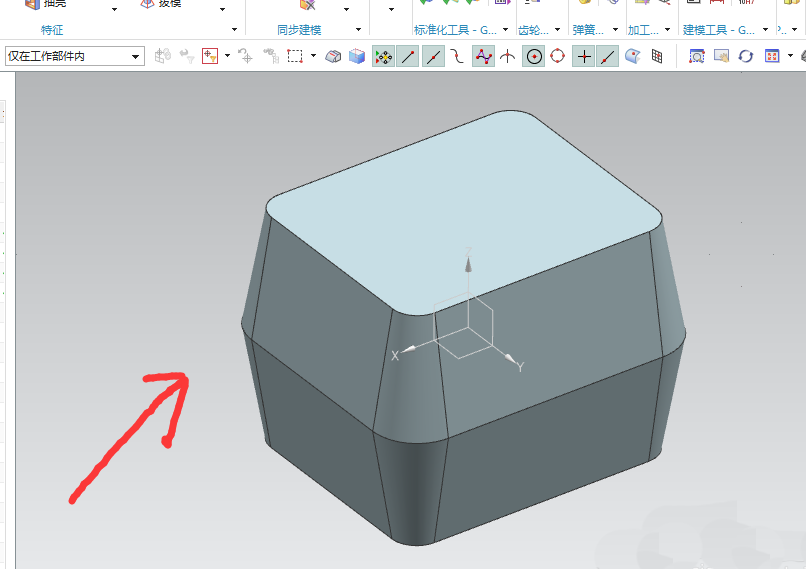Open the 齿轮... group
This screenshot has width=806, height=569.
pyautogui.click(x=533, y=30)
